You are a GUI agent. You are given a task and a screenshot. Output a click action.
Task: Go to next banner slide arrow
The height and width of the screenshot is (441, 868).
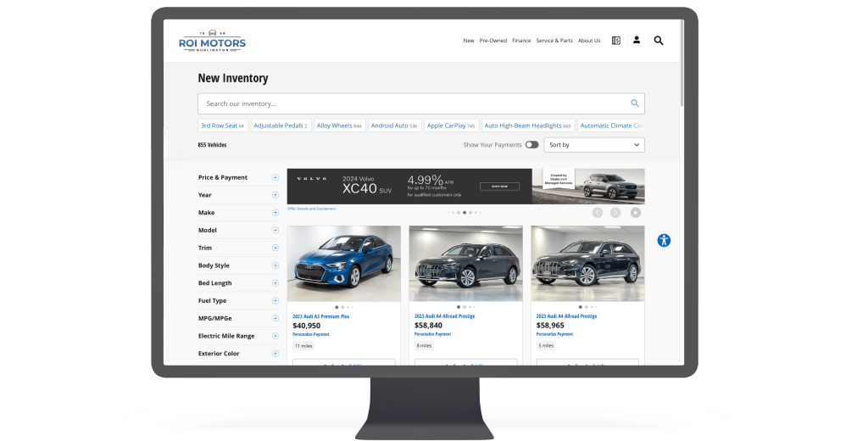615,213
